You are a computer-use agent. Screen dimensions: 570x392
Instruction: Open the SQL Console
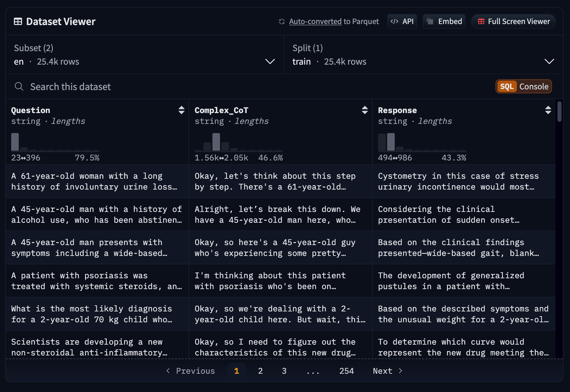tap(524, 87)
